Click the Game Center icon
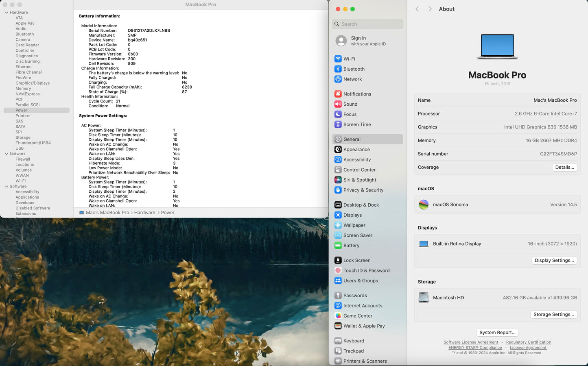Viewport: 588px width, 366px height. (x=338, y=316)
